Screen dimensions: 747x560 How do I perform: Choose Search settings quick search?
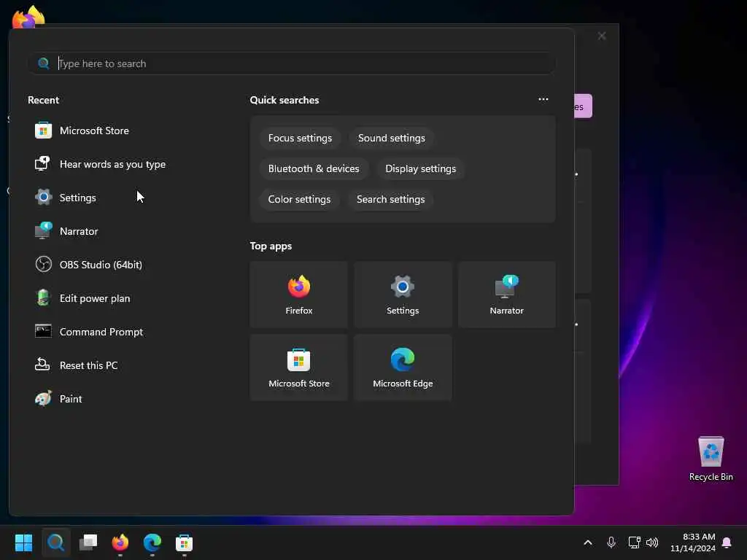click(391, 199)
